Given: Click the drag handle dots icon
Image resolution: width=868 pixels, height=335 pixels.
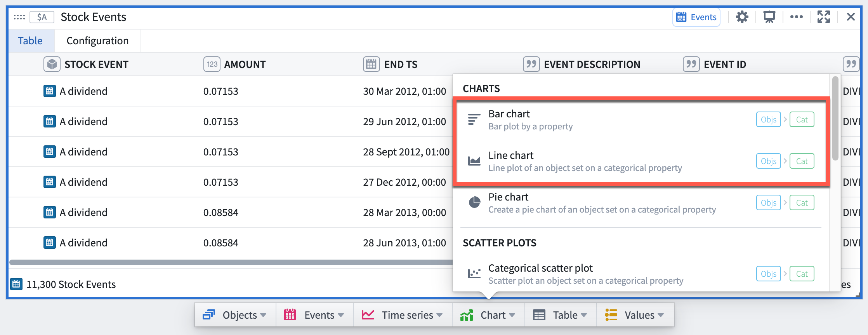Looking at the screenshot, I should tap(19, 17).
